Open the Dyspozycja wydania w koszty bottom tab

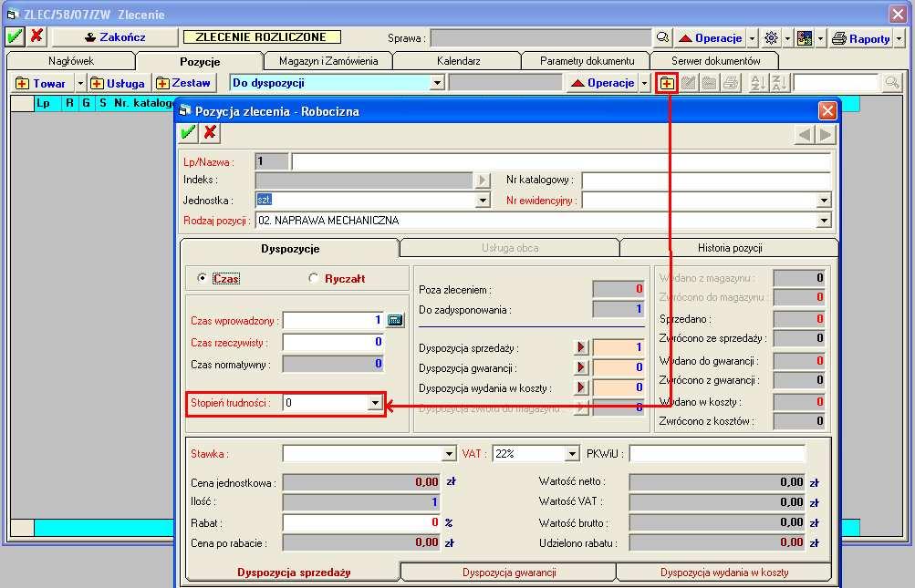(x=724, y=573)
